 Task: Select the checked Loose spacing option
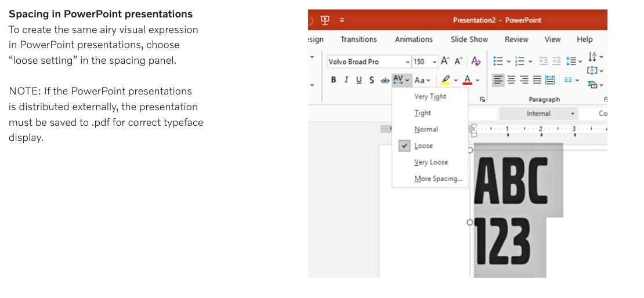[430, 146]
